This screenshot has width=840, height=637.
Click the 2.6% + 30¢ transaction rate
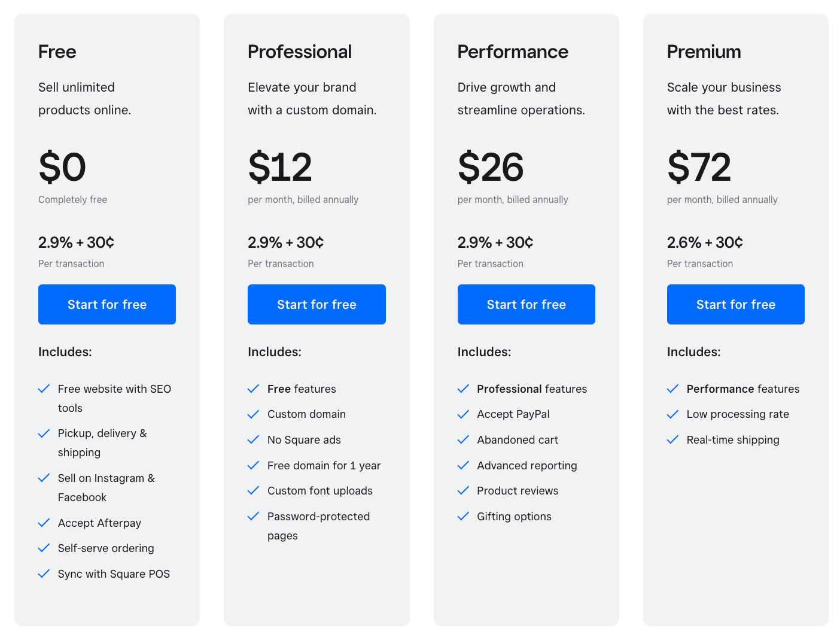(705, 242)
